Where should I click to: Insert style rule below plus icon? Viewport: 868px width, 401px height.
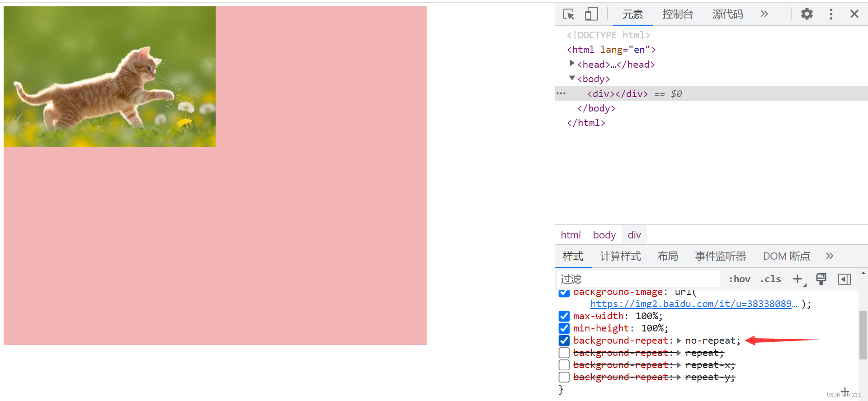point(845,391)
